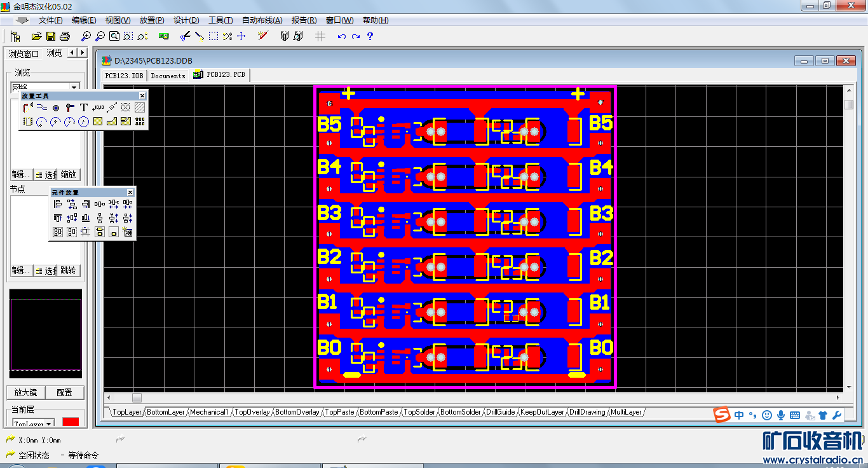Image resolution: width=868 pixels, height=468 pixels.
Task: Open the project manager tree icon
Action: point(16,36)
